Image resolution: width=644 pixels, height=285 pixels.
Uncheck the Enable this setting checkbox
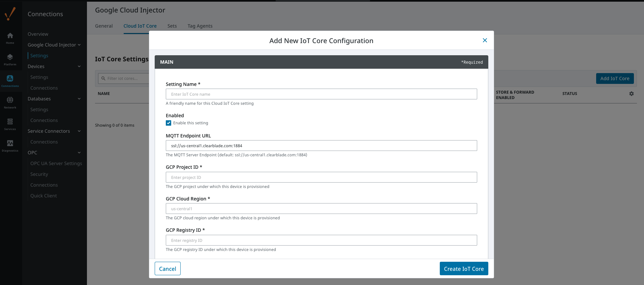168,123
